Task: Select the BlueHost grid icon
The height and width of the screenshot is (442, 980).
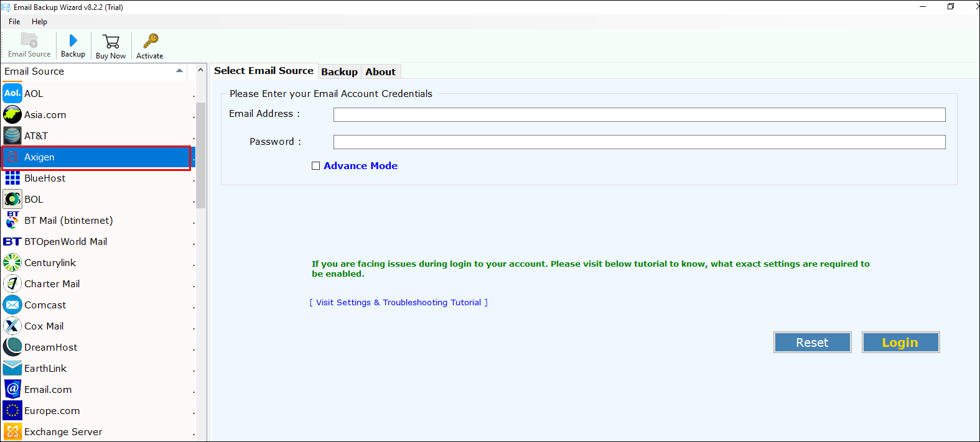Action: click(12, 178)
